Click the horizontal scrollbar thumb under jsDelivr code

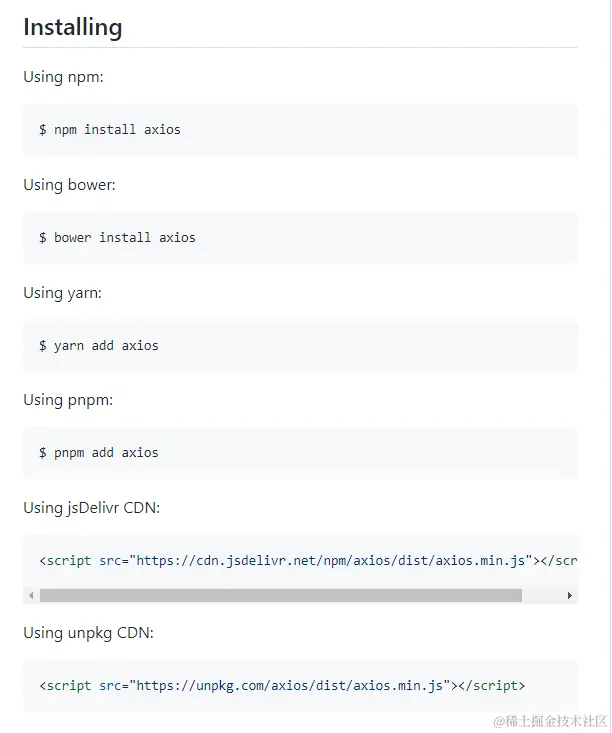[x=280, y=595]
